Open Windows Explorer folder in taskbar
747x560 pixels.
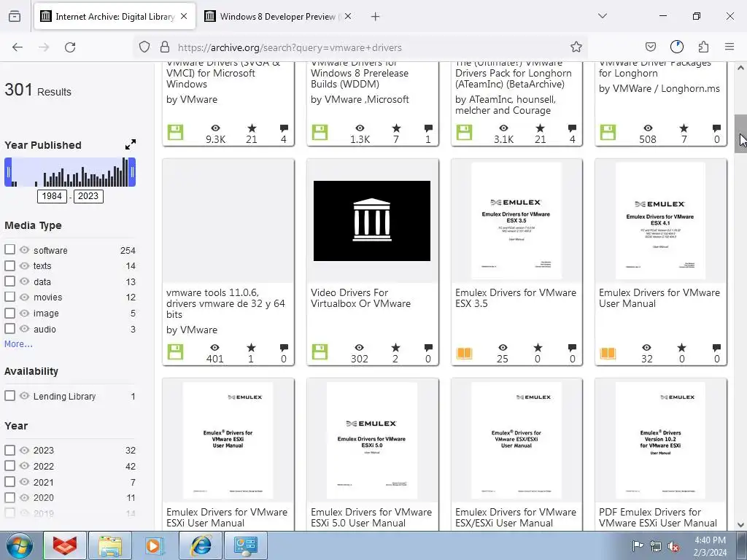pos(110,545)
